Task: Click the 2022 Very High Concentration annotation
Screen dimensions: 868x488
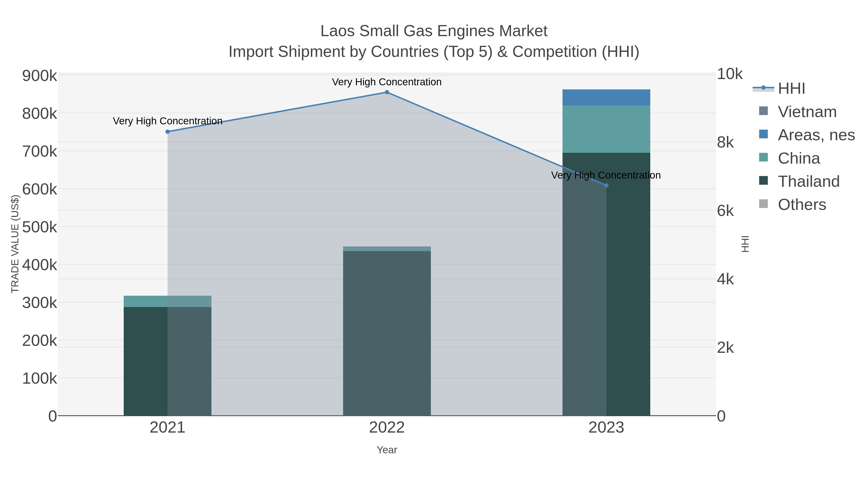Action: pos(387,82)
